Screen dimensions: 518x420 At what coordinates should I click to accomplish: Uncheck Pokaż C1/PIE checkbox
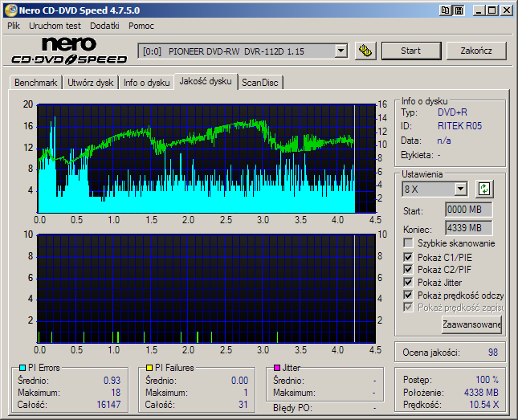408,257
